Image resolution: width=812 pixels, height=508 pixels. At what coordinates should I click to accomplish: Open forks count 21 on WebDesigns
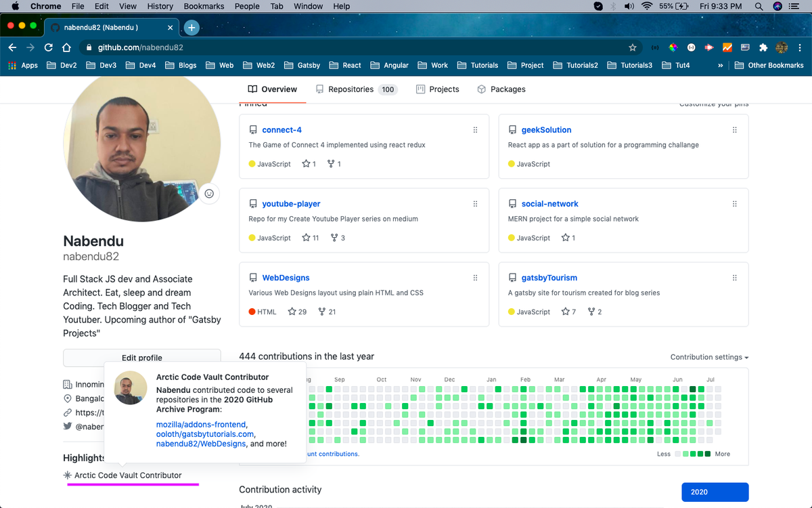tap(327, 312)
